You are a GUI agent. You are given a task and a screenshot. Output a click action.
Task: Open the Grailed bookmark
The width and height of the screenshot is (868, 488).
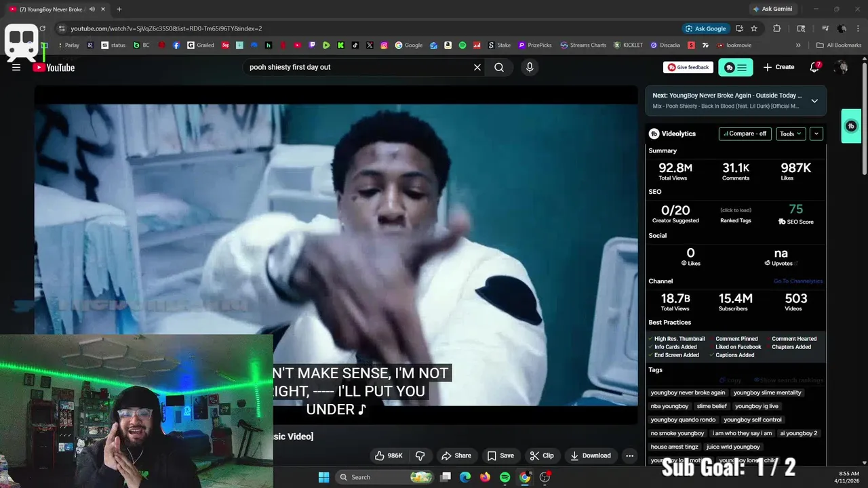(201, 45)
